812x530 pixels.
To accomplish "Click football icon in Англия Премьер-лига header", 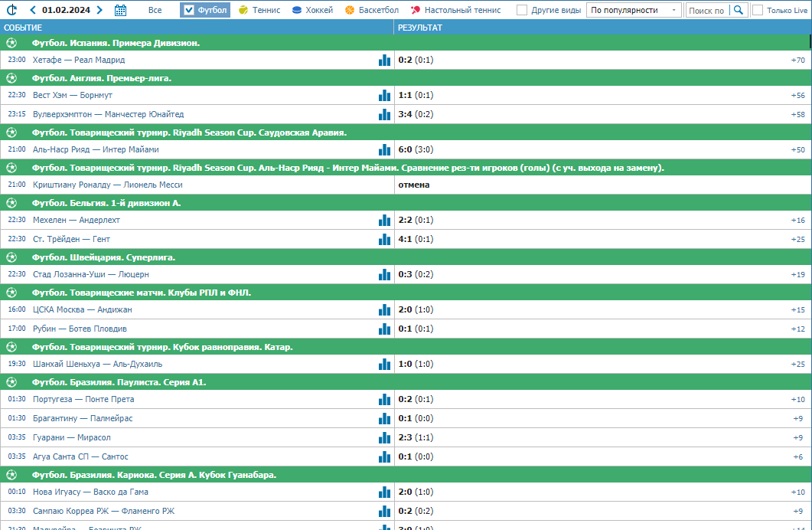I will (11, 78).
